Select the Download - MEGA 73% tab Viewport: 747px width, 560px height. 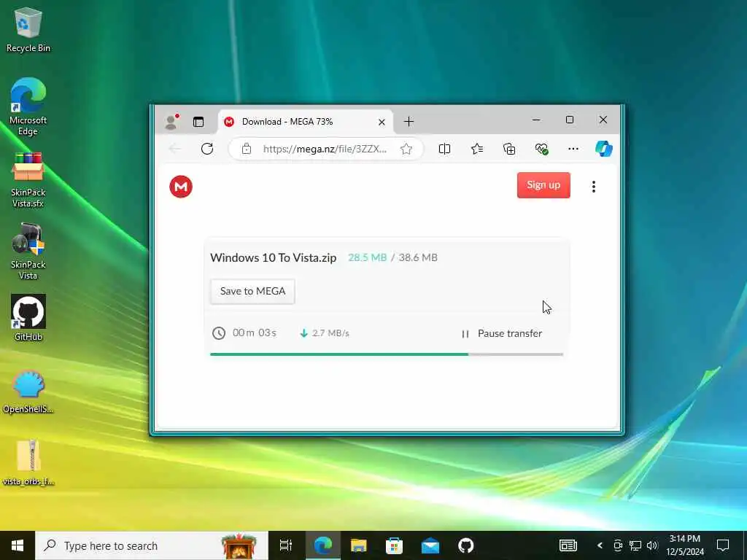306,122
